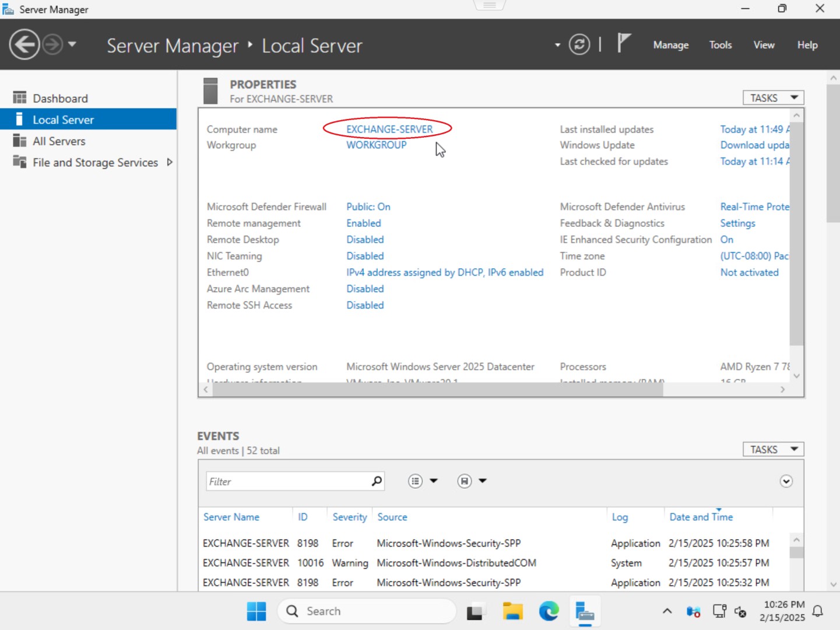Click the filter criteria list icon
Image resolution: width=840 pixels, height=630 pixels.
click(415, 481)
